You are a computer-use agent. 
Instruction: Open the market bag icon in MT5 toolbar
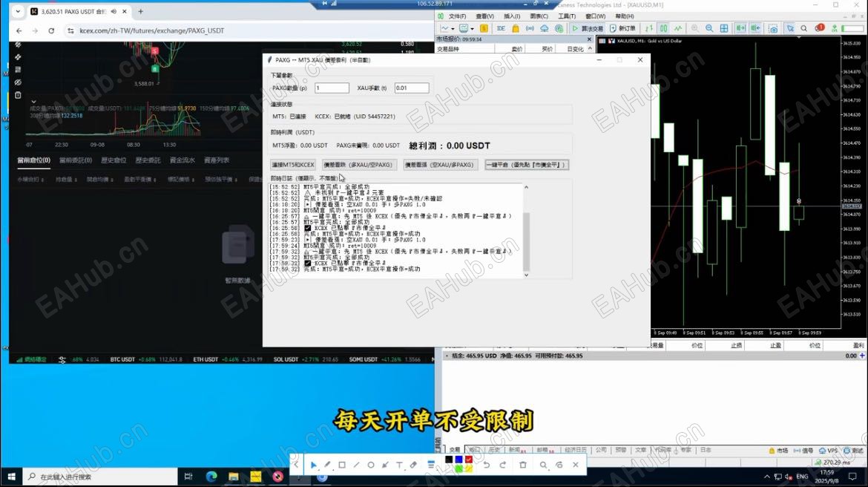point(516,28)
